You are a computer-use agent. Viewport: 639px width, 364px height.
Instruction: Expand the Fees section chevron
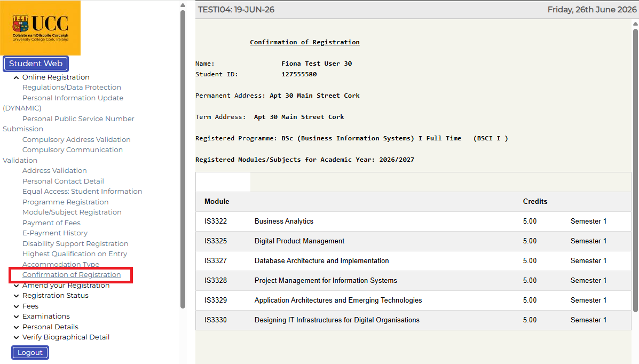pyautogui.click(x=17, y=306)
